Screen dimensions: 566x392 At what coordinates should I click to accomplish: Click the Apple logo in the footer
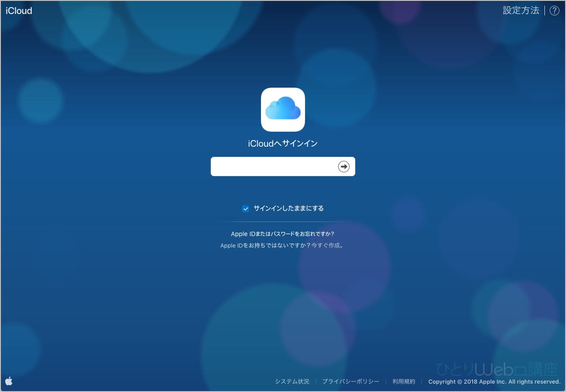click(9, 381)
